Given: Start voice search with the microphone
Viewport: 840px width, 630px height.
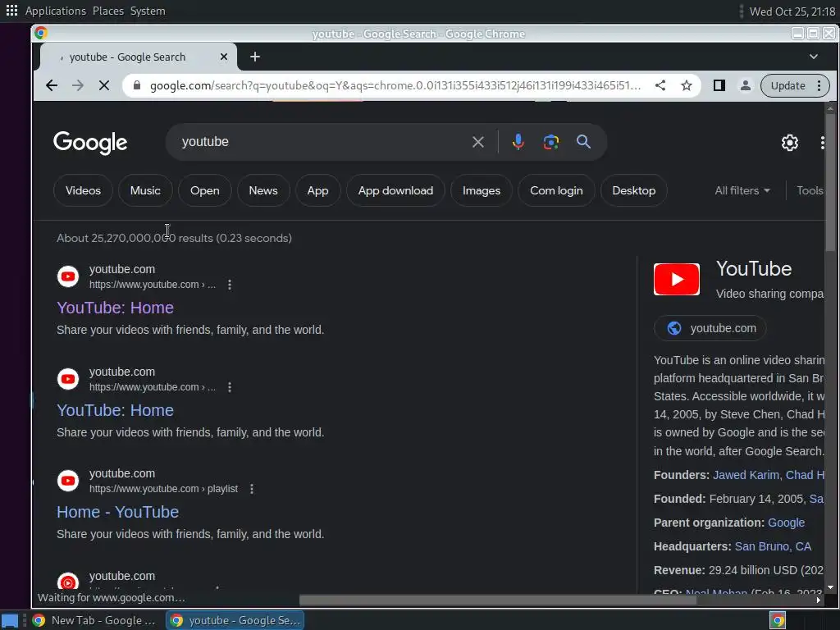Looking at the screenshot, I should 518,142.
